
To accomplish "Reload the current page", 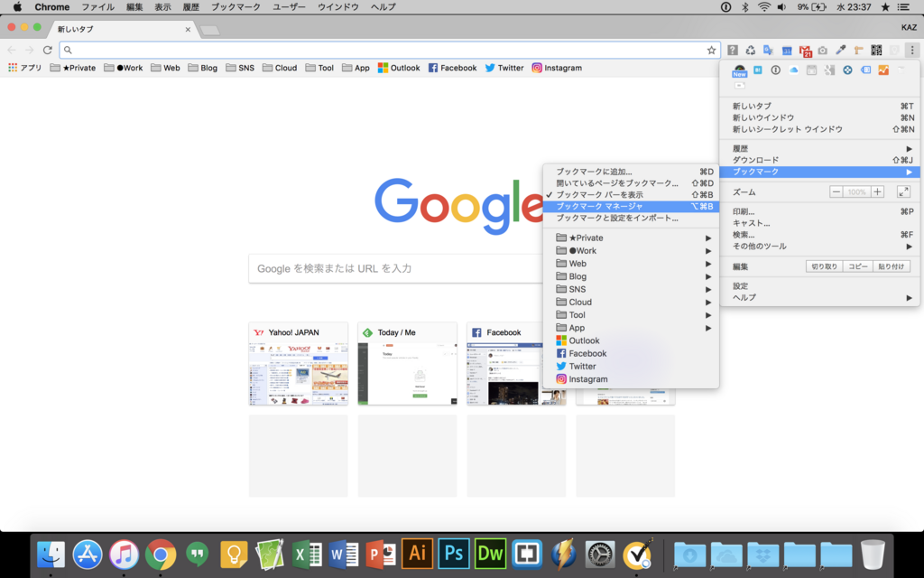I will pyautogui.click(x=48, y=51).
